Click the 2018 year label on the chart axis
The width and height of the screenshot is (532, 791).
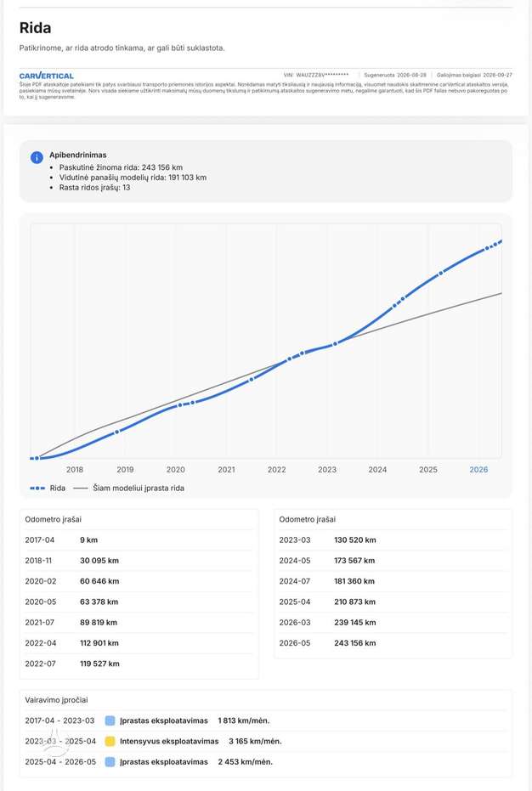click(75, 470)
